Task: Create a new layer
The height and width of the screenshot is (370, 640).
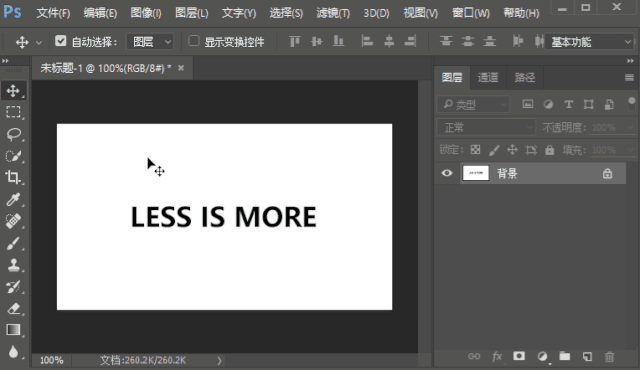Action: tap(587, 356)
